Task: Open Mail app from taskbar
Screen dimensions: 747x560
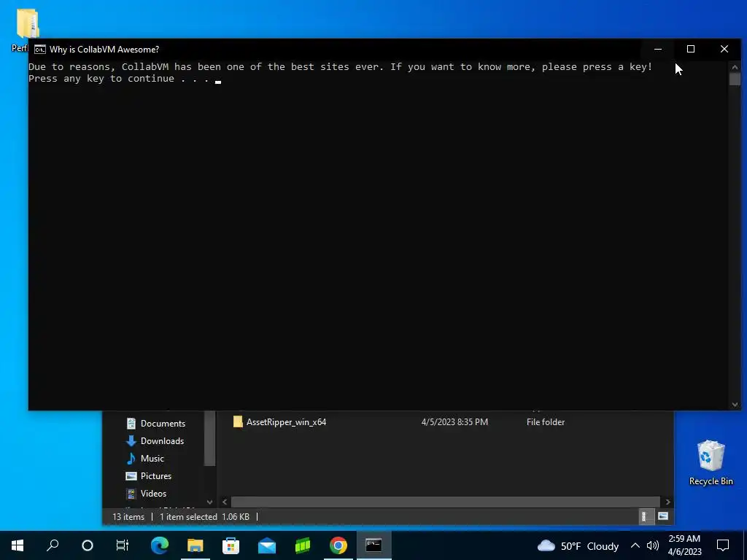Action: (x=267, y=545)
